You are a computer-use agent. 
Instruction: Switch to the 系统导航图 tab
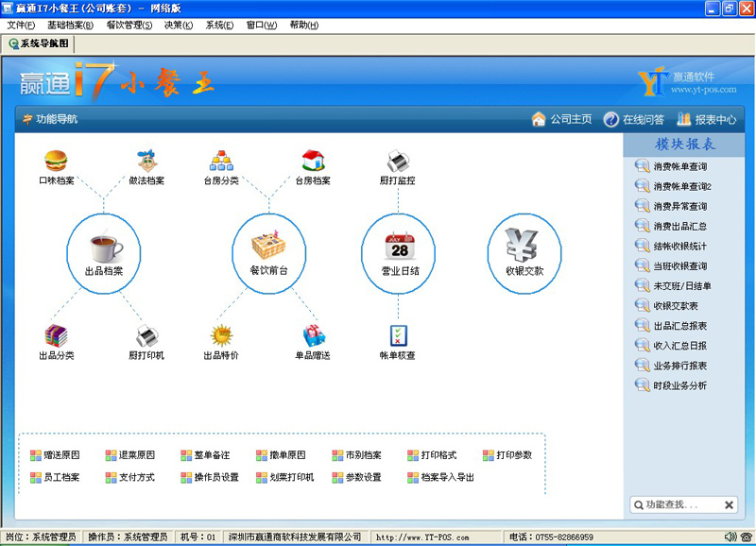click(38, 43)
